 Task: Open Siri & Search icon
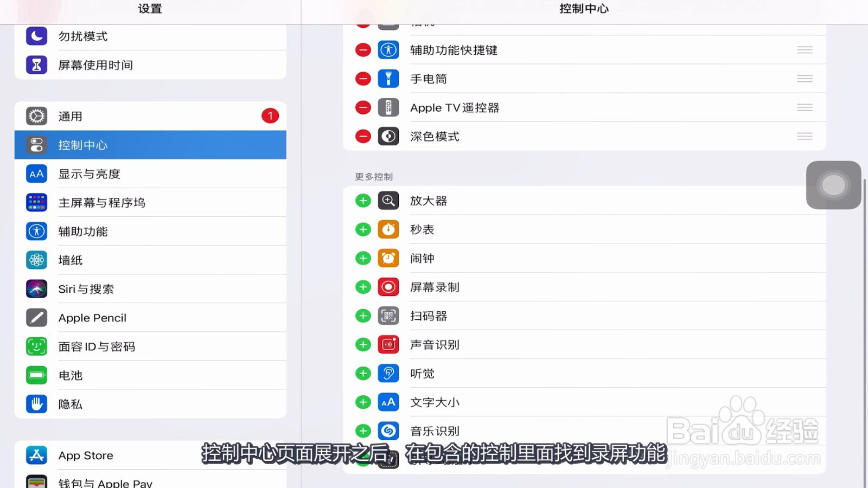click(36, 289)
